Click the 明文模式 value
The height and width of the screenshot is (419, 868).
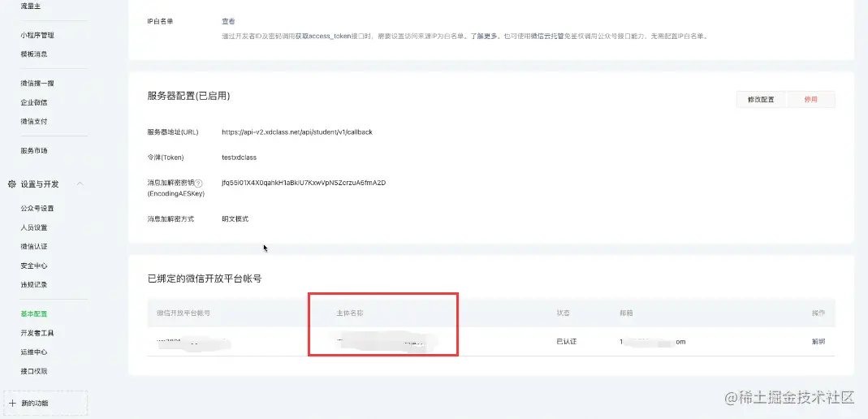[x=235, y=218]
